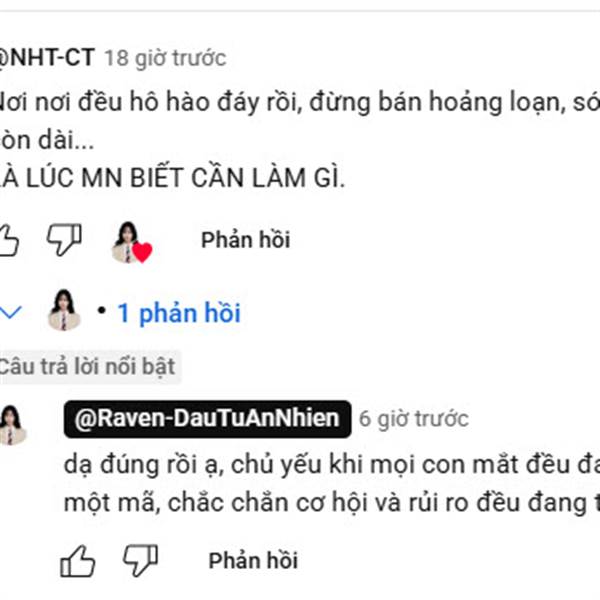Screen dimensions: 600x600
Task: Click the small avatar next to 1 phản hồi
Action: click(x=64, y=310)
